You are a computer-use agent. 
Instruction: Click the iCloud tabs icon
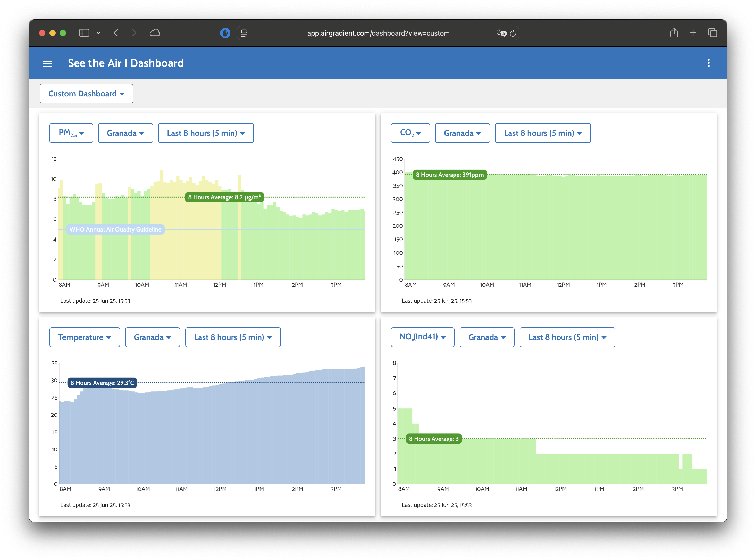[155, 33]
